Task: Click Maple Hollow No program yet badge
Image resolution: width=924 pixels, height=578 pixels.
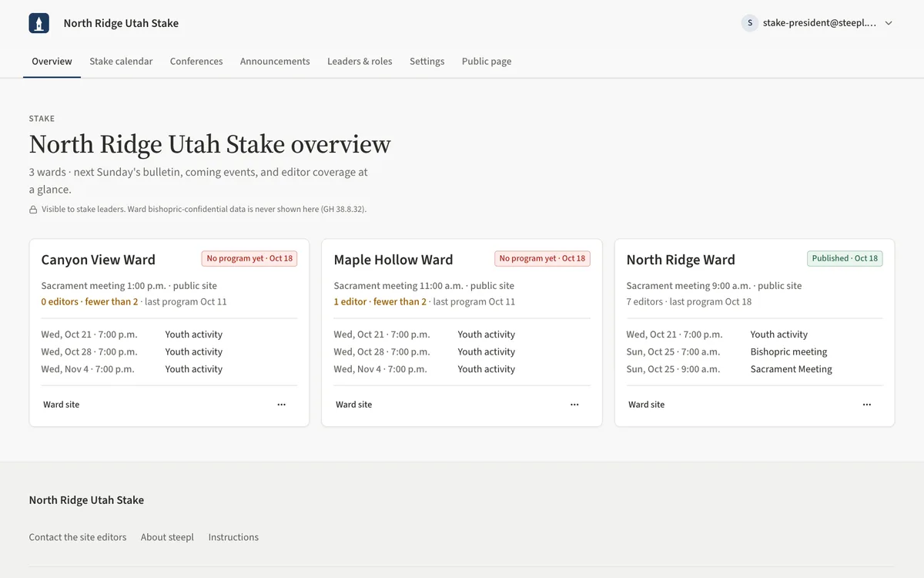Action: [542, 258]
